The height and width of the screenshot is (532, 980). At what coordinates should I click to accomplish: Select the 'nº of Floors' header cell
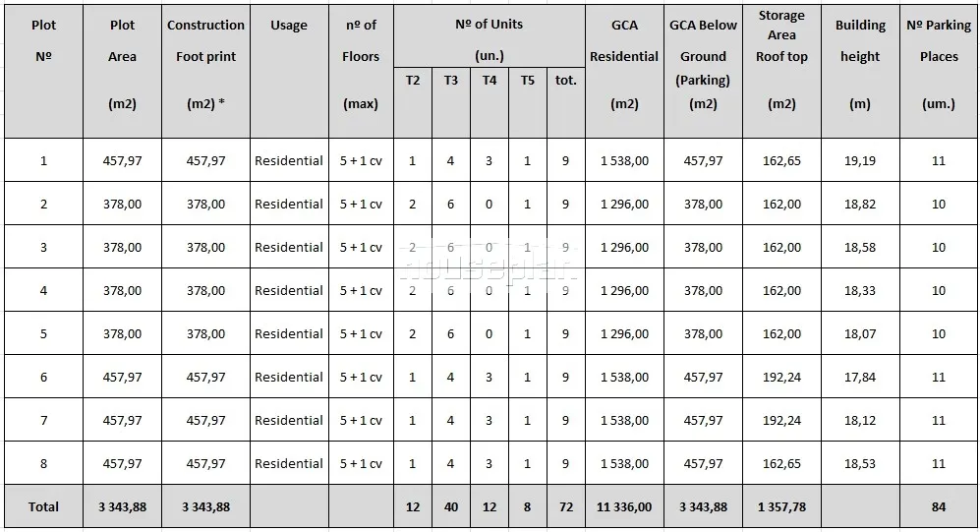point(361,41)
